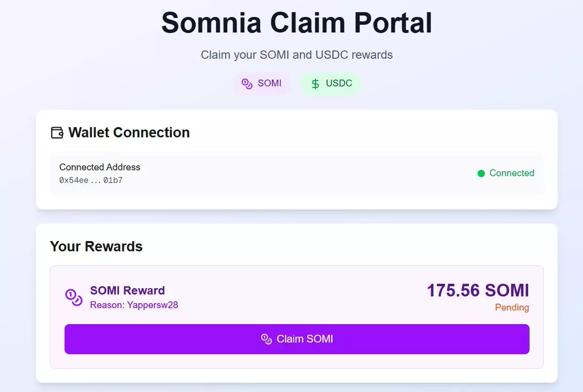Click the coins icon next to SOMI Reward
Image resolution: width=583 pixels, height=392 pixels.
74,297
